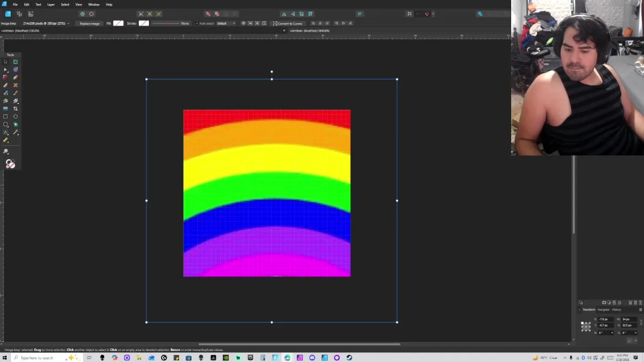The width and height of the screenshot is (644, 362).
Task: Open the Layer menu
Action: (51, 5)
